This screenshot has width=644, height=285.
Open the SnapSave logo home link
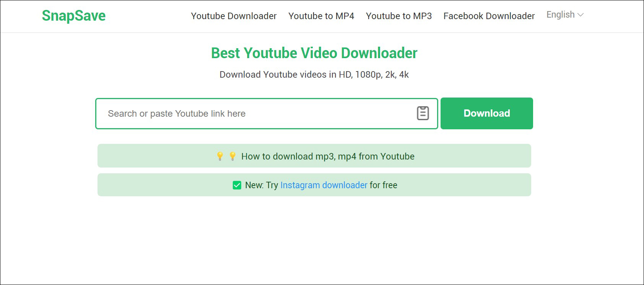click(73, 16)
